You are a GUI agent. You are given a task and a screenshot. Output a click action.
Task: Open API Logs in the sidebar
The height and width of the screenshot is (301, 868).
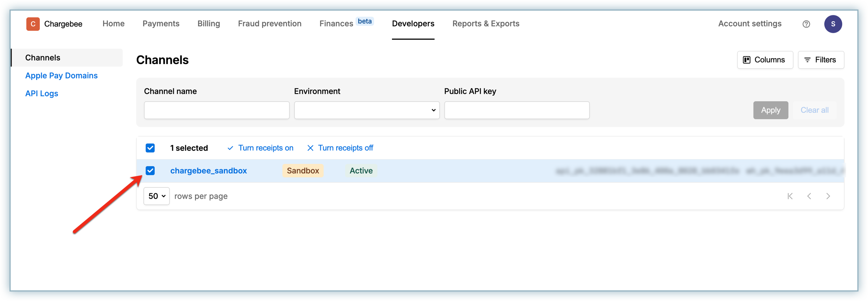pyautogui.click(x=42, y=93)
